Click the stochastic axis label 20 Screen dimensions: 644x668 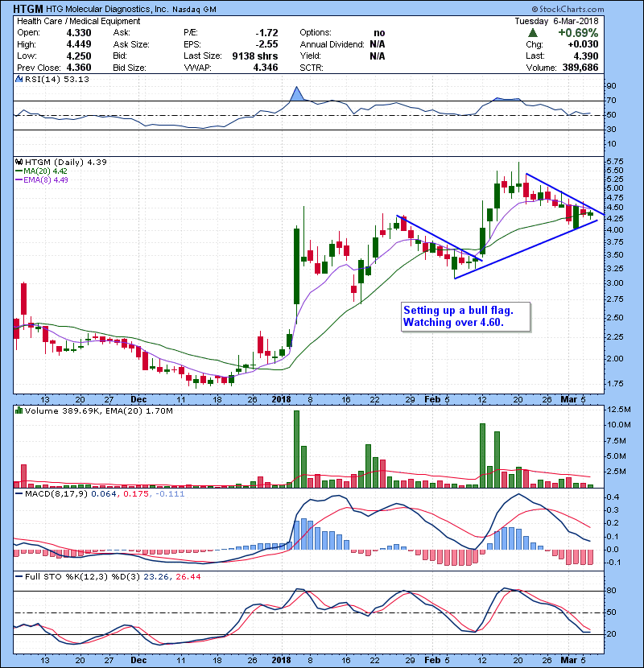[611, 634]
